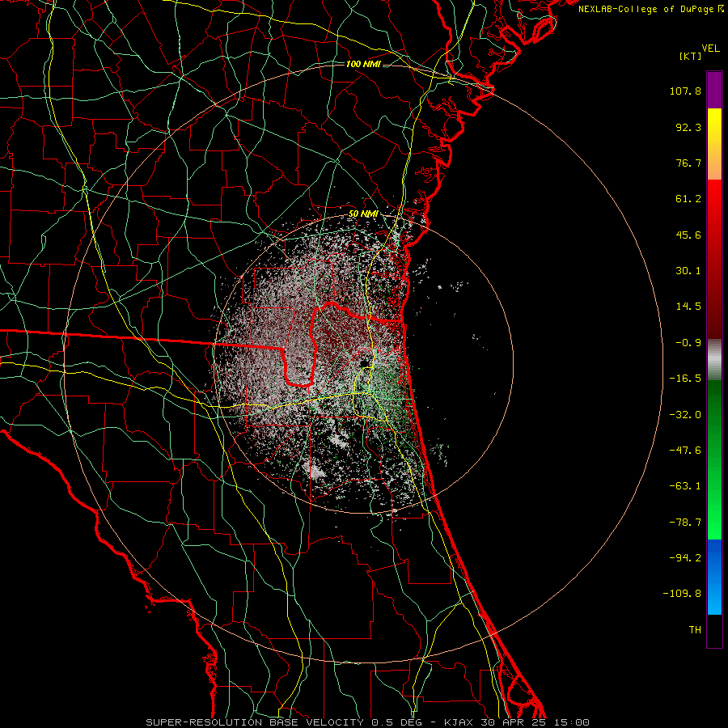This screenshot has height=728, width=728.
Task: Click the 76.7 legend value
Action: click(x=688, y=163)
